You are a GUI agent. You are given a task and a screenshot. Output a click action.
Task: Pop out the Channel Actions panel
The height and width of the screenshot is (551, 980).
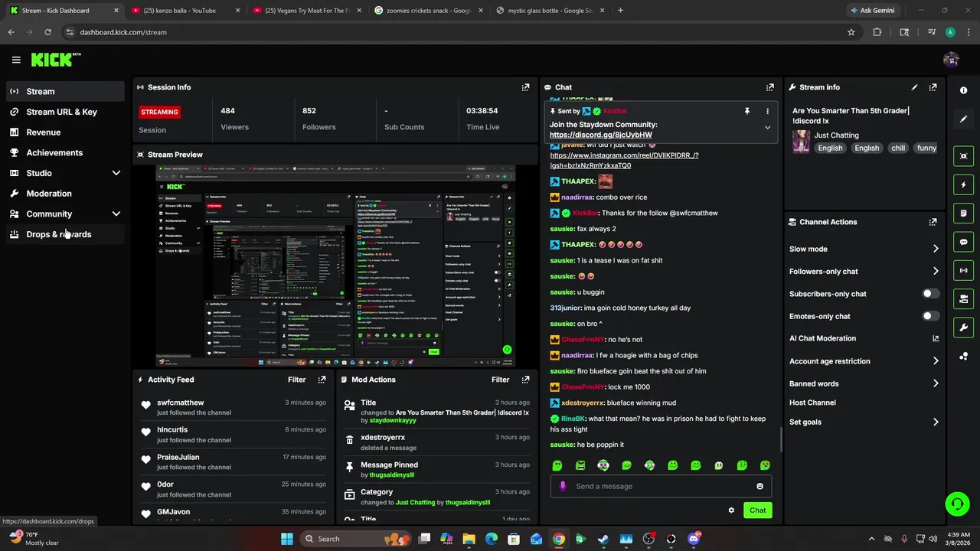(x=933, y=222)
